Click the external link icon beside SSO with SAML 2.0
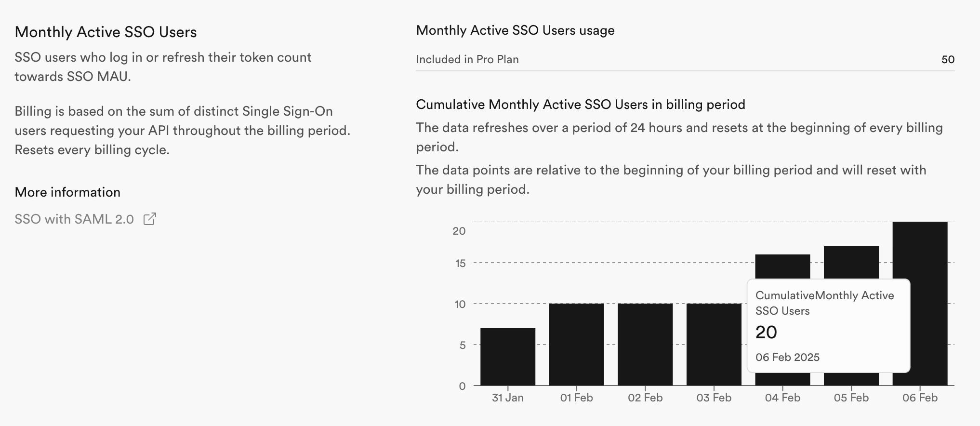Screen dimensions: 980x426 point(150,219)
